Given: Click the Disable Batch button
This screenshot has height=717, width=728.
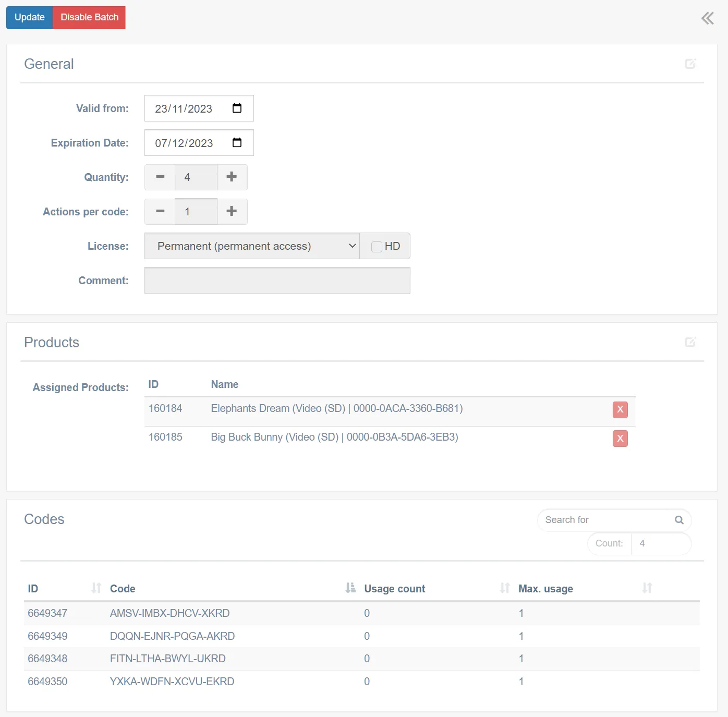Looking at the screenshot, I should [x=89, y=17].
